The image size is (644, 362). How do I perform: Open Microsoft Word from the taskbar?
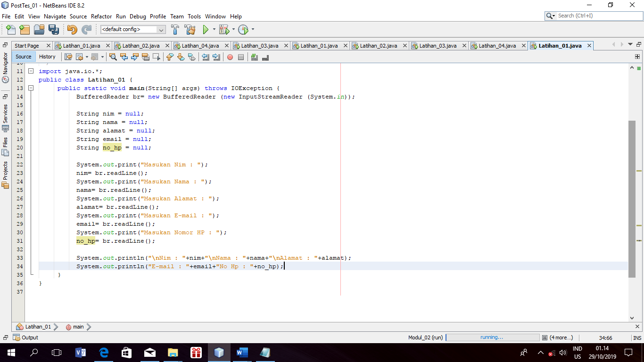[x=242, y=352]
